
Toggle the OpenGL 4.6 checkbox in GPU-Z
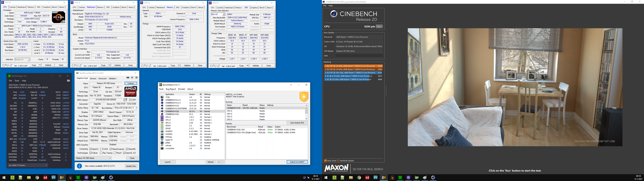coord(124,153)
